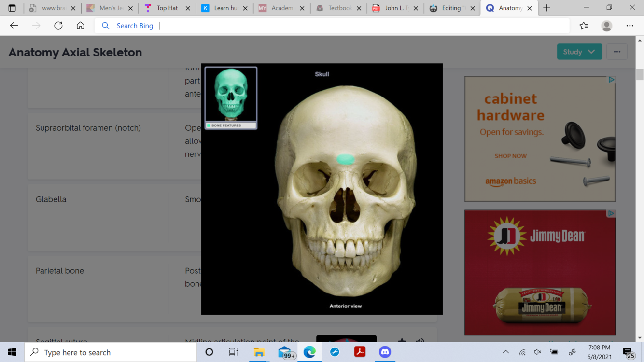Click the AdChoices icon on cabinet hardware ad
The height and width of the screenshot is (362, 644).
pyautogui.click(x=611, y=80)
